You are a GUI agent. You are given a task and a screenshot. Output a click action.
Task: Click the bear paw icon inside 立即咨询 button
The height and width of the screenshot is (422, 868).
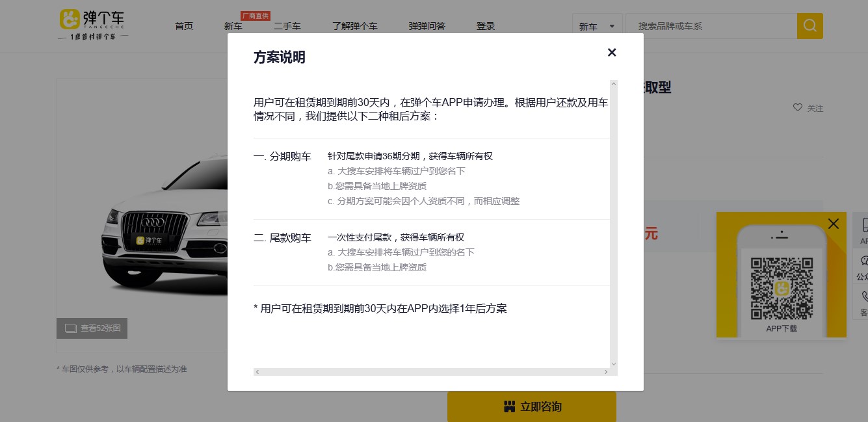click(x=509, y=406)
